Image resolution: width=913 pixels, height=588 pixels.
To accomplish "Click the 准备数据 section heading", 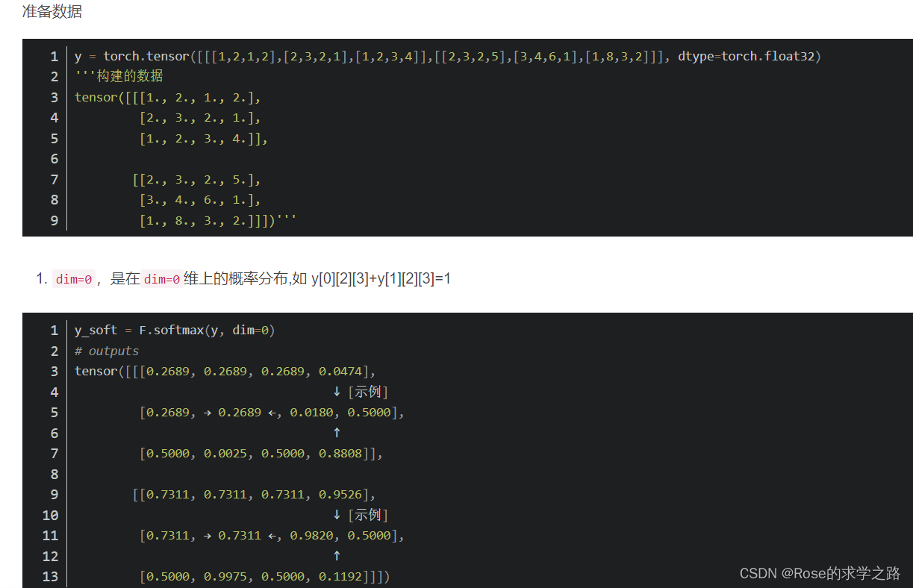I will coord(52,12).
